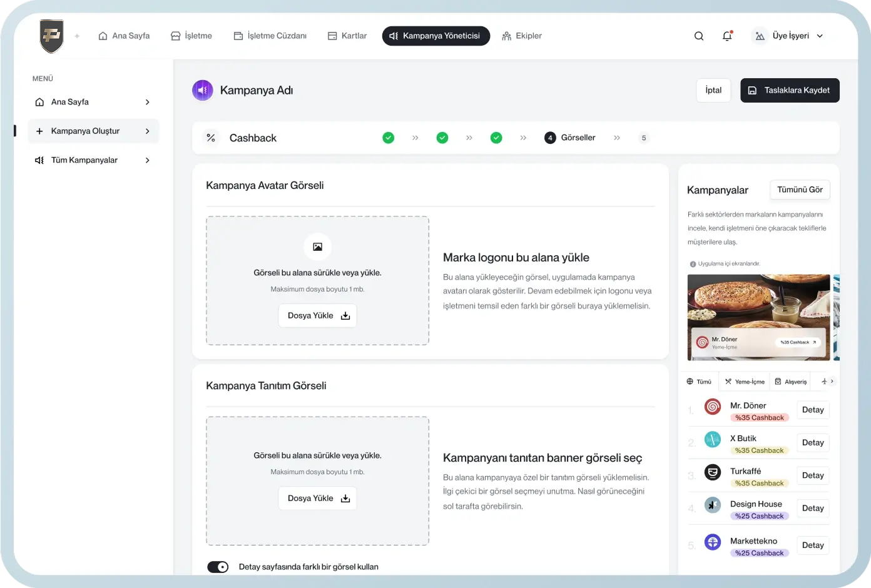This screenshot has height=588, width=871.
Task: Open the notifications bell
Action: pyautogui.click(x=727, y=36)
